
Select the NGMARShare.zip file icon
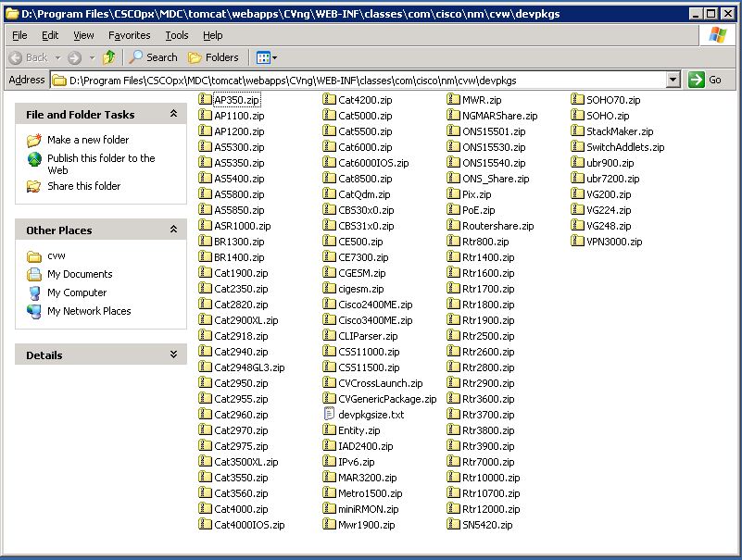[x=453, y=115]
